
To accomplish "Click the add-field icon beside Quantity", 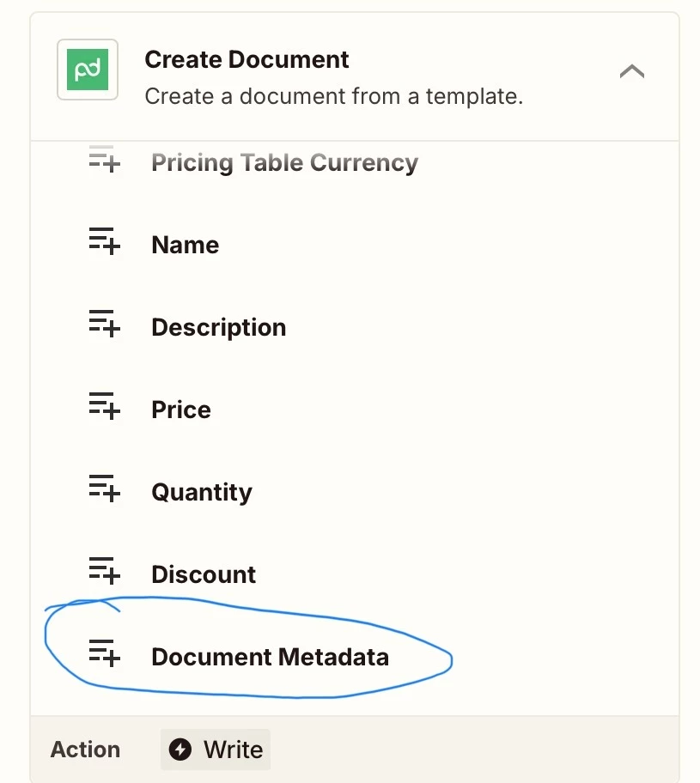I will (105, 489).
